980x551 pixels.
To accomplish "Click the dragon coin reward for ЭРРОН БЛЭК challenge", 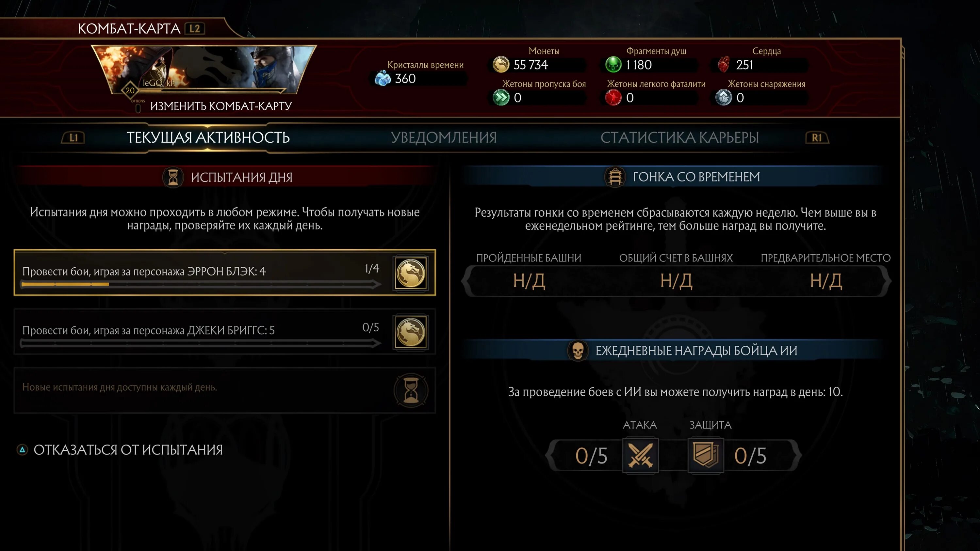I will point(411,273).
